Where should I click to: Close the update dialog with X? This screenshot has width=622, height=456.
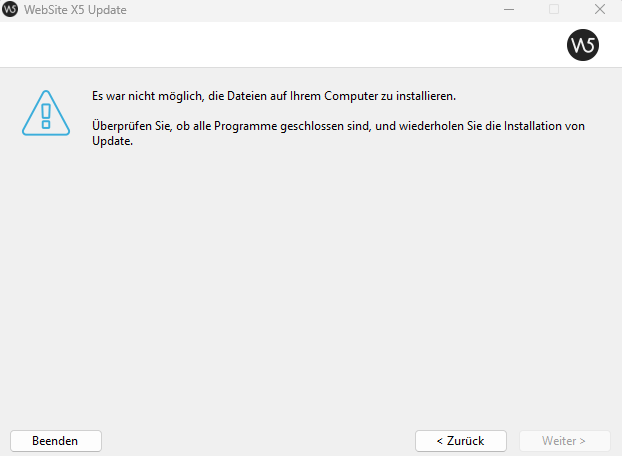(x=600, y=10)
